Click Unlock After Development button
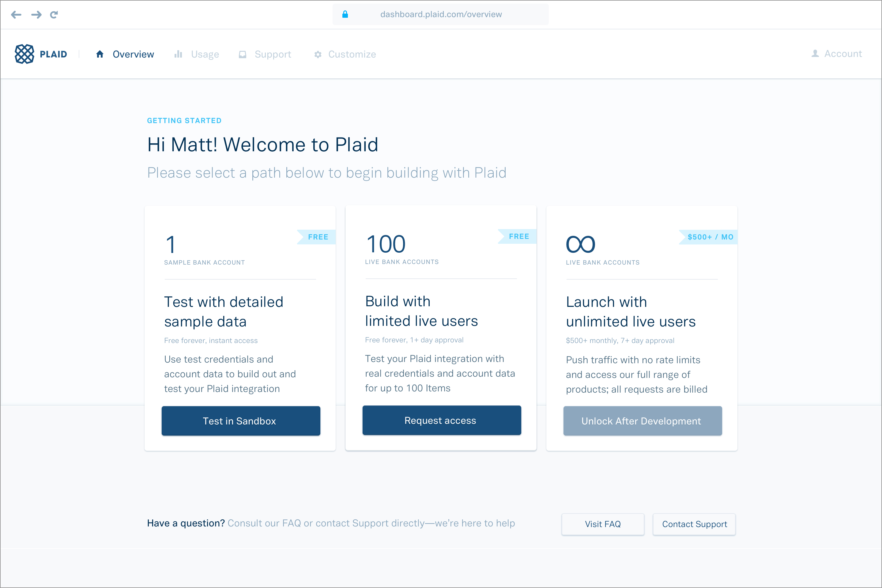The image size is (882, 588). (x=643, y=421)
